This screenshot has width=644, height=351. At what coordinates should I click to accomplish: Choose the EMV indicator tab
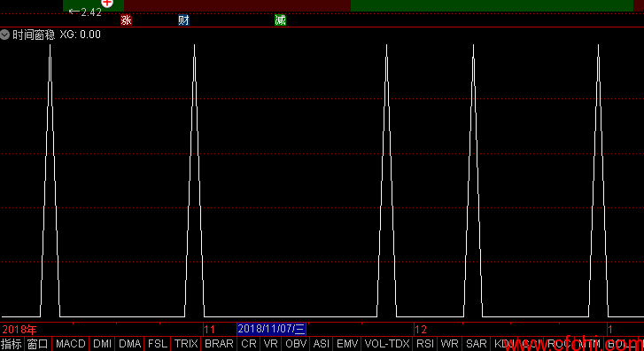click(x=347, y=344)
